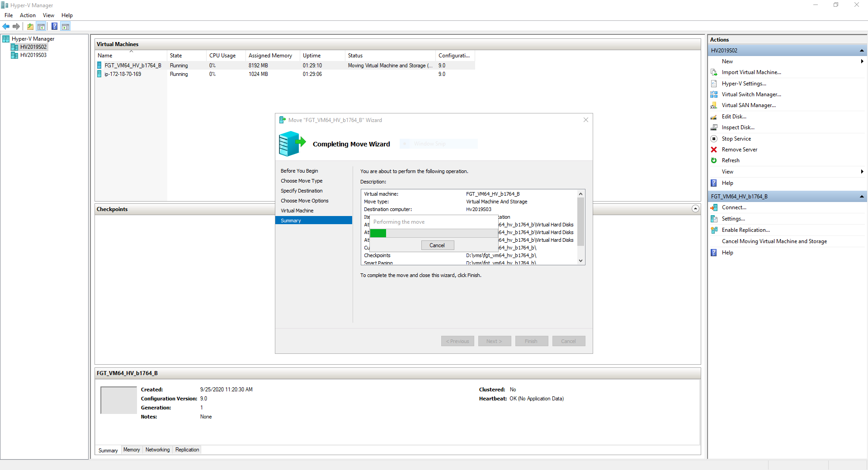Viewport: 868px width, 470px height.
Task: Expand the New submenu arrow
Action: (862, 61)
